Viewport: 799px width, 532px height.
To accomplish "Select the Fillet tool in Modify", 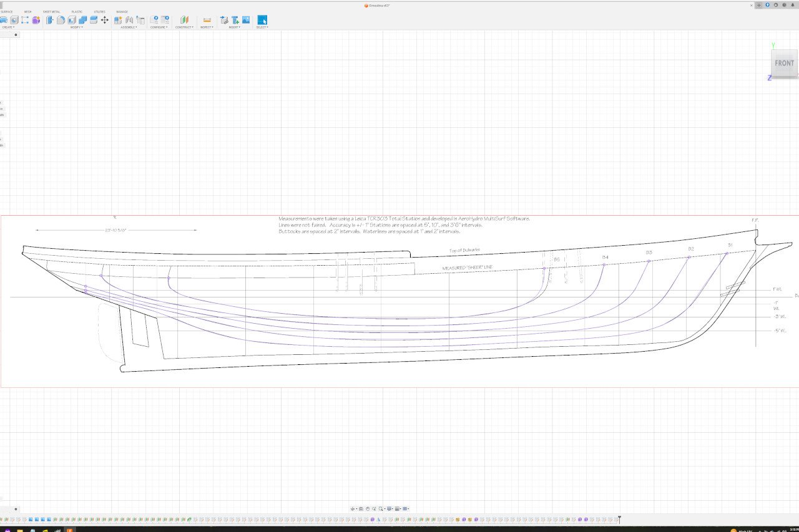I will tap(61, 20).
